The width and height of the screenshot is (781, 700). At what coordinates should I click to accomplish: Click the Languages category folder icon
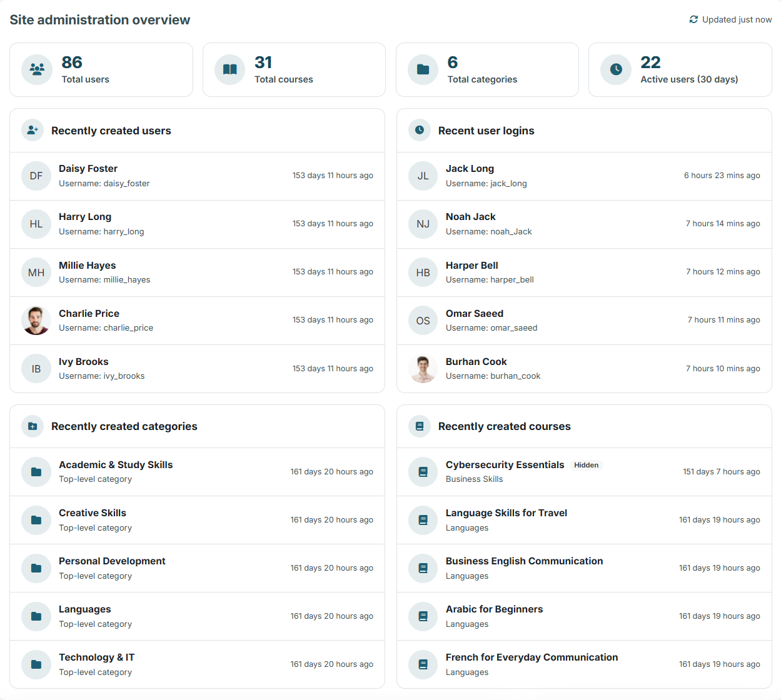click(x=36, y=616)
